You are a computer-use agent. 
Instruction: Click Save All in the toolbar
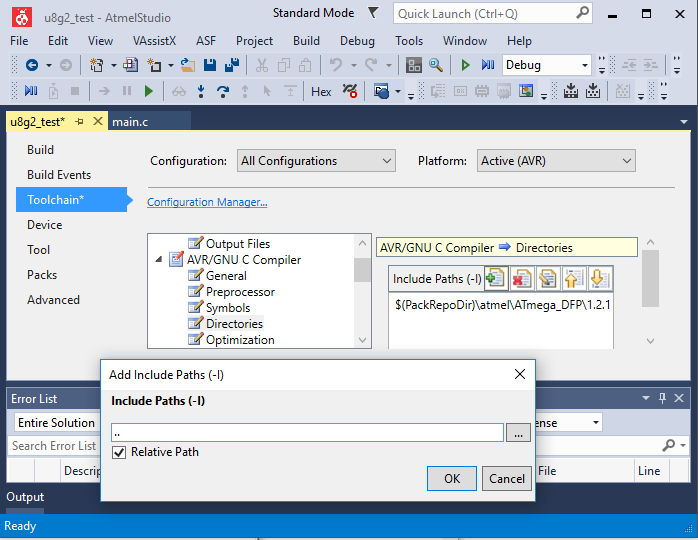[x=231, y=65]
